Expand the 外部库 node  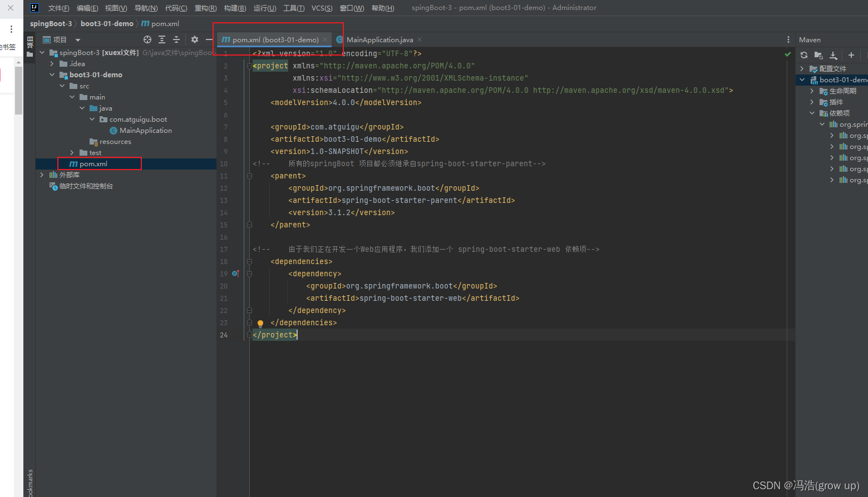click(42, 175)
